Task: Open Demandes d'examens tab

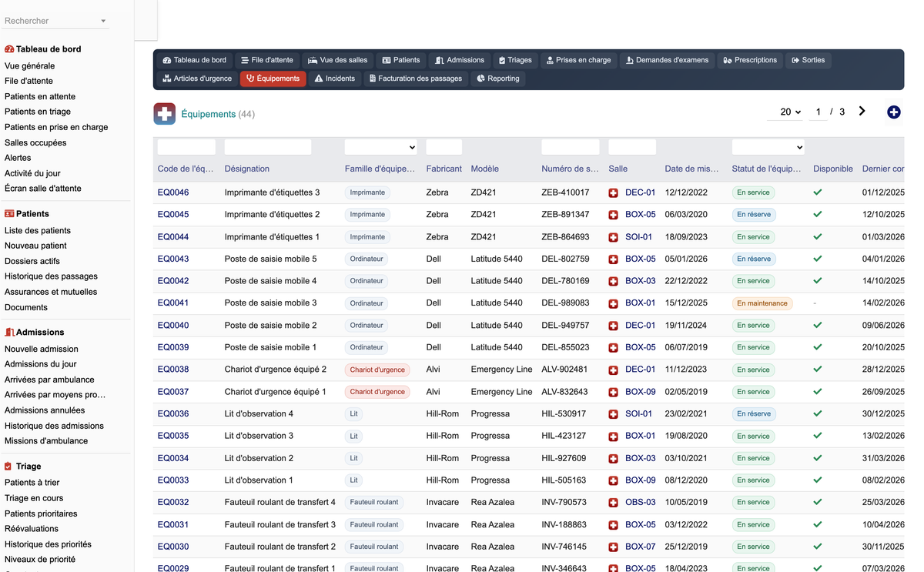Action: tap(667, 60)
